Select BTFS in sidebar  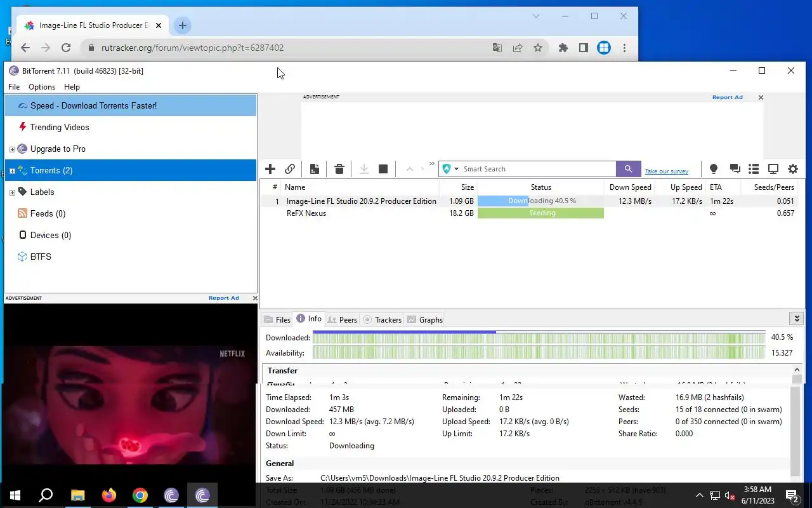131,257
